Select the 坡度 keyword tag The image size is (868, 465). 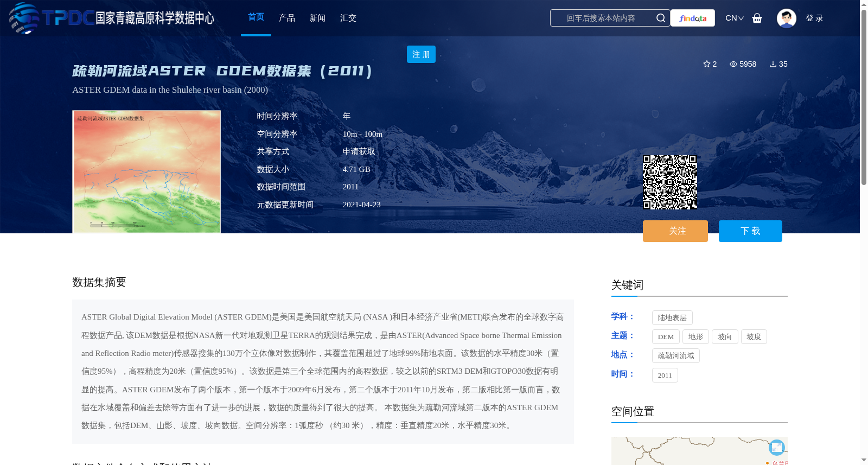point(754,337)
